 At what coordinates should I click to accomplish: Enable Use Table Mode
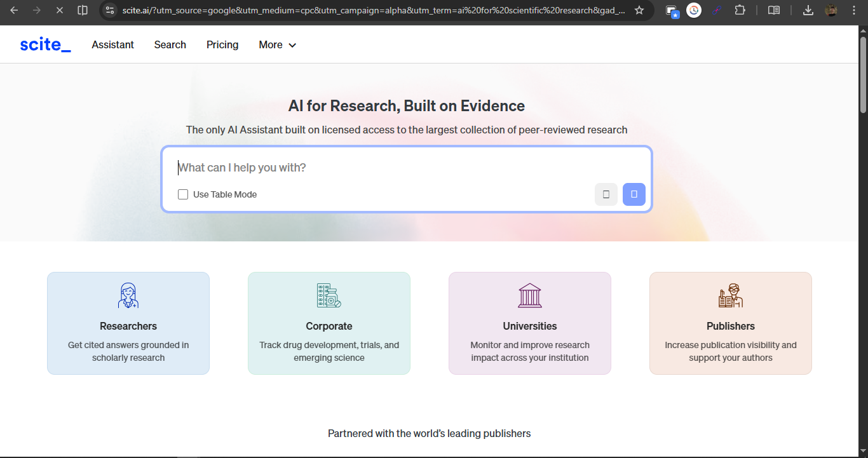coord(183,194)
